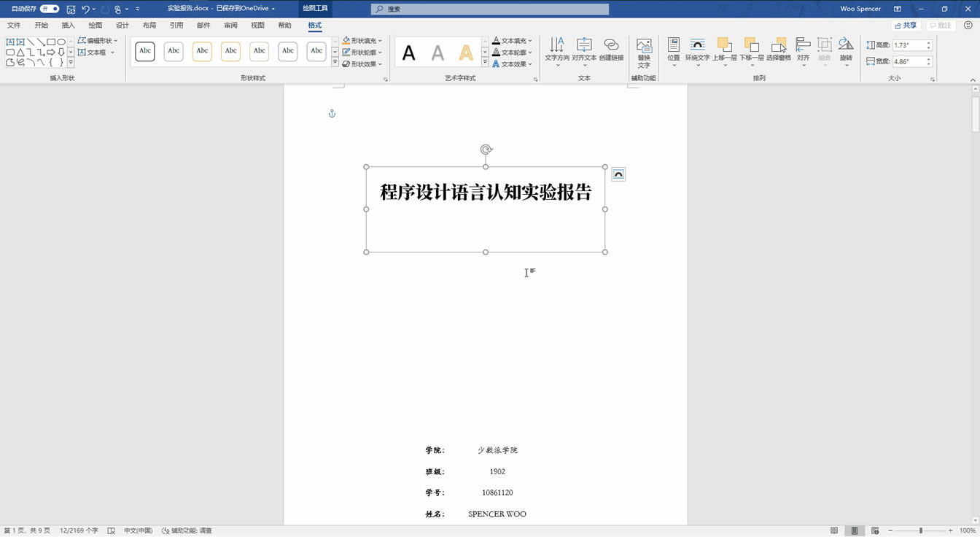Open the 旋转 (Rotate) dropdown menu
This screenshot has height=537, width=980.
846,51
